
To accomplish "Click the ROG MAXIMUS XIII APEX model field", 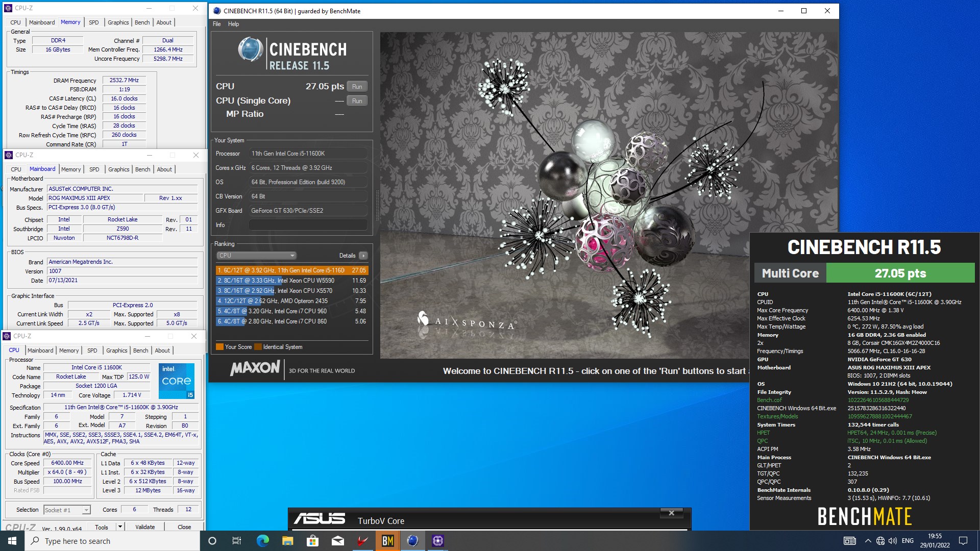I will click(94, 198).
